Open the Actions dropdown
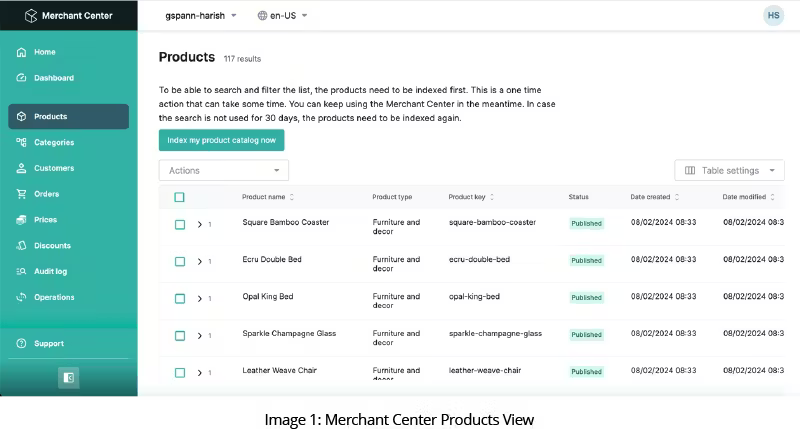This screenshot has width=800, height=429. 223,170
